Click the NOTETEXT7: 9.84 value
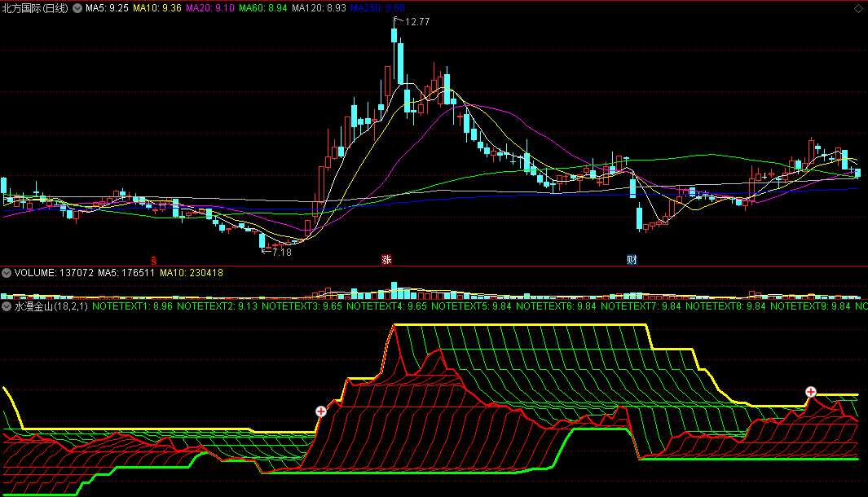 [x=641, y=306]
